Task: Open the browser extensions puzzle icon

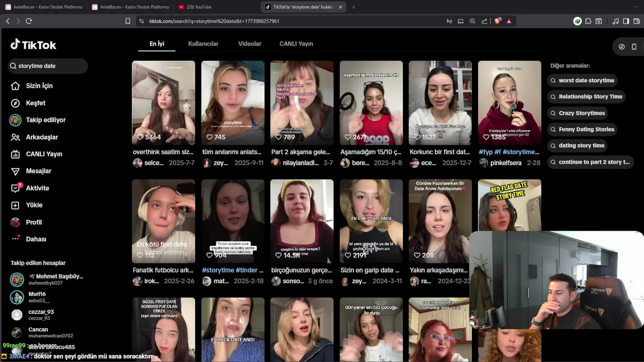Action: click(588, 21)
